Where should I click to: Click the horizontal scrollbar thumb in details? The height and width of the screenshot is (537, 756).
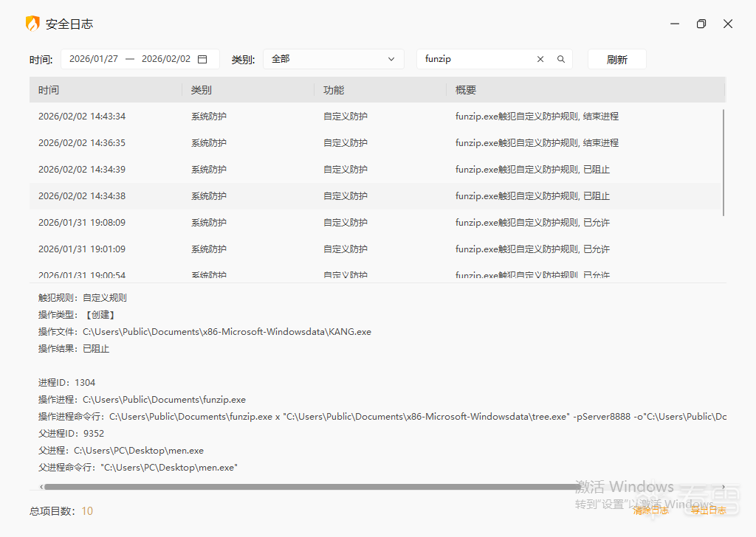pyautogui.click(x=312, y=487)
